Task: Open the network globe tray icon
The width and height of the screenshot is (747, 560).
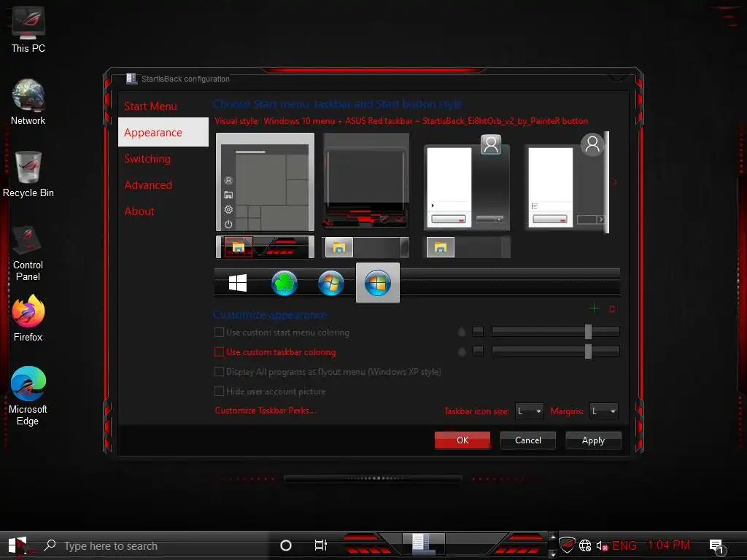Action: click(x=585, y=545)
